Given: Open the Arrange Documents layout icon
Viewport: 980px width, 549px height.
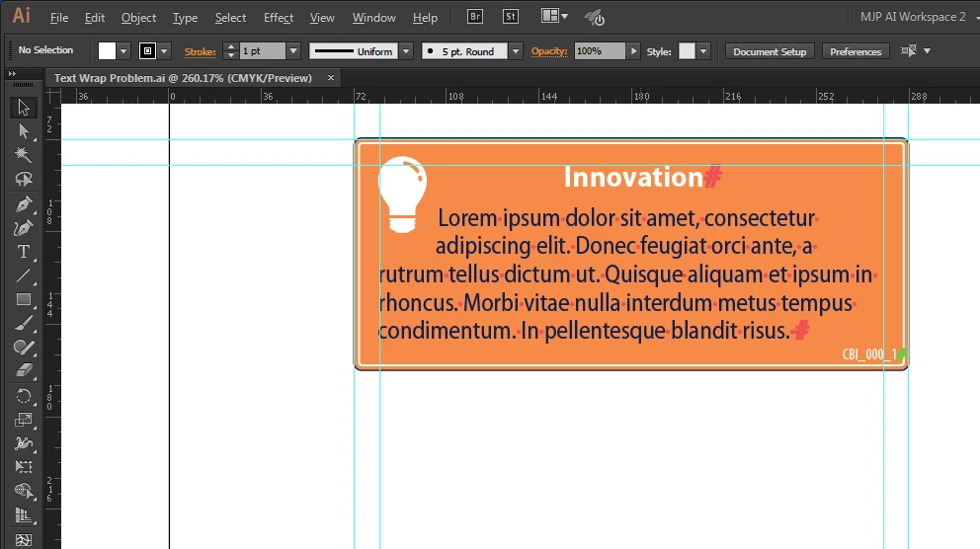Looking at the screenshot, I should pyautogui.click(x=554, y=16).
